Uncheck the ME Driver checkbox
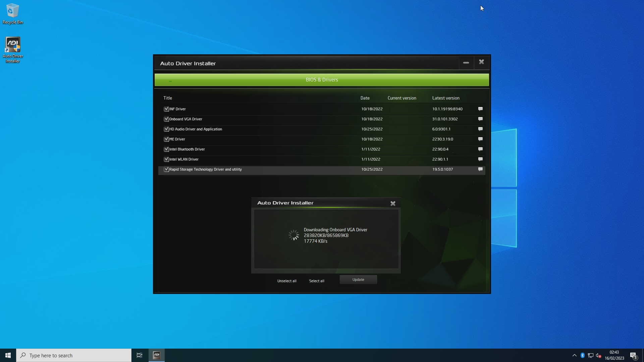Viewport: 644px width, 362px height. 166,139
